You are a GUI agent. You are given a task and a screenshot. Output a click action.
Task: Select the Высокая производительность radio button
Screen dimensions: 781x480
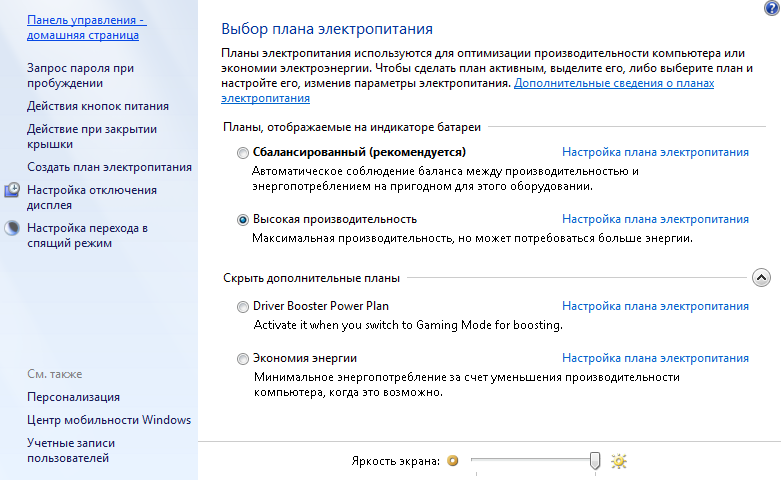243,220
